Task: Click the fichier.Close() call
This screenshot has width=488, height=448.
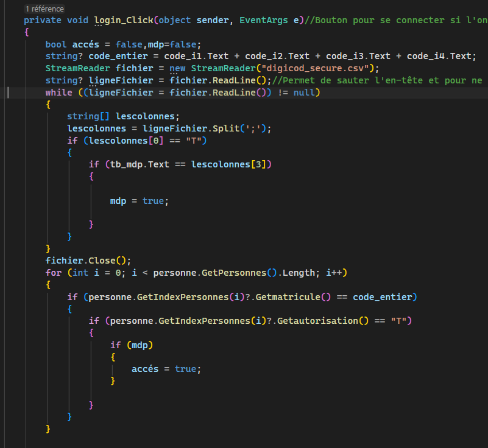Action: pyautogui.click(x=88, y=261)
